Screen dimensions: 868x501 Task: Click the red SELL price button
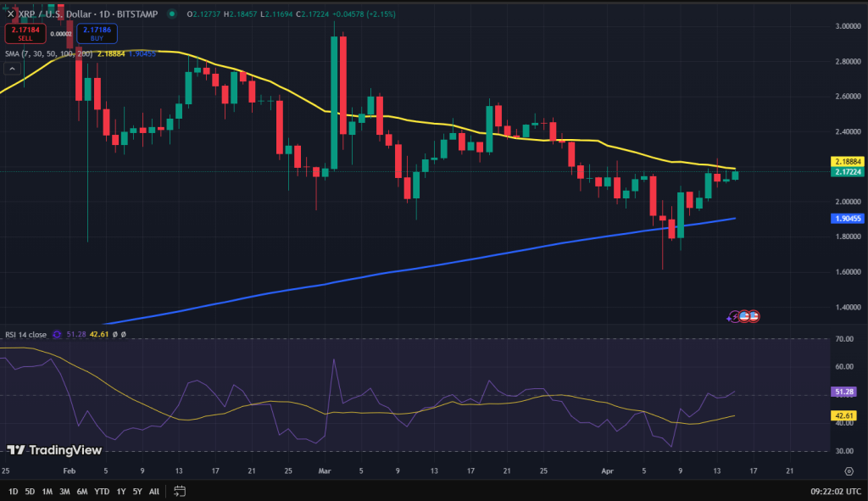click(25, 34)
